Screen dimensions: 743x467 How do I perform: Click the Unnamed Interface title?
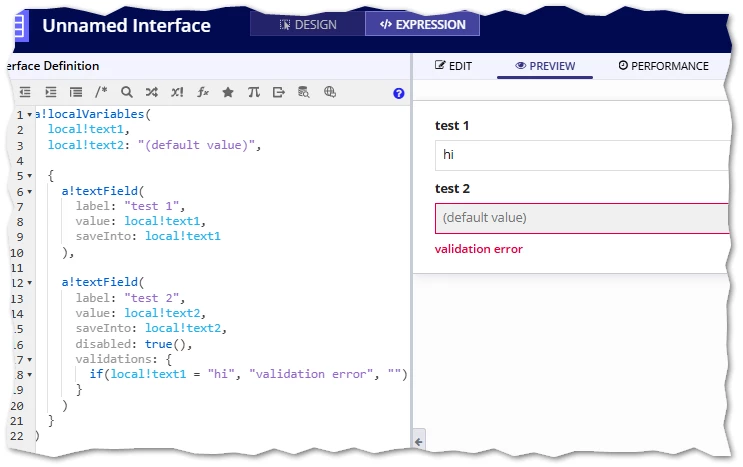pyautogui.click(x=127, y=26)
